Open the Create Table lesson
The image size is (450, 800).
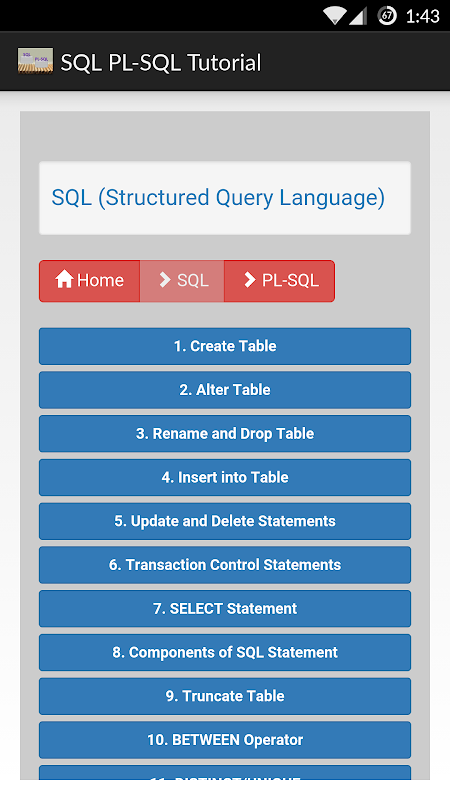coord(225,346)
